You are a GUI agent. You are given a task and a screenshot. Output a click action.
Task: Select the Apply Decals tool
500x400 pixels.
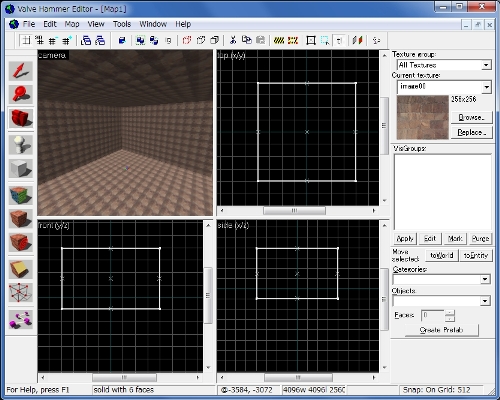tap(21, 242)
